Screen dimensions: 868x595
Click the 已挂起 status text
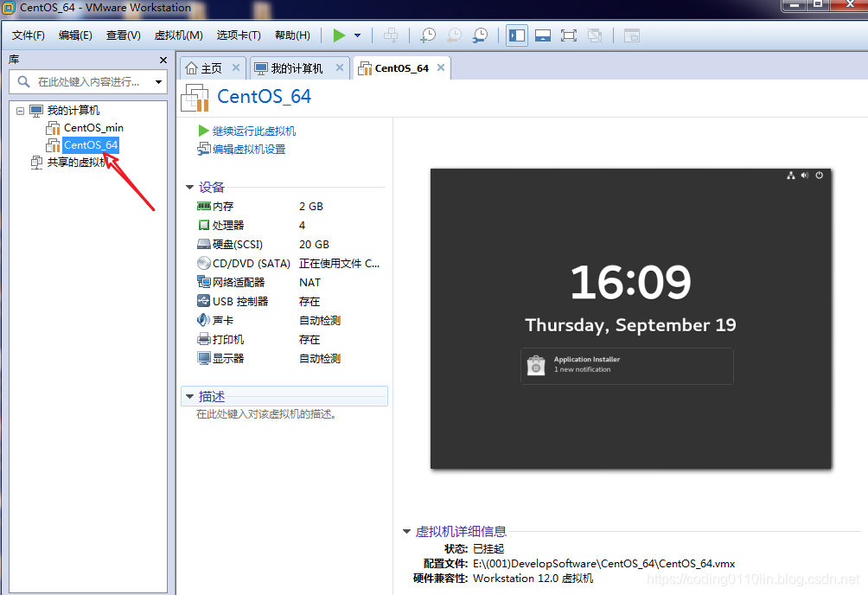point(488,549)
